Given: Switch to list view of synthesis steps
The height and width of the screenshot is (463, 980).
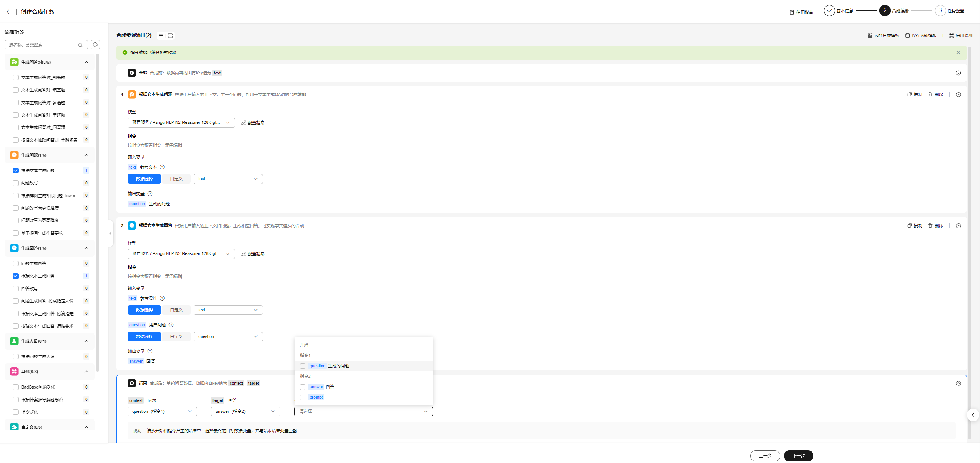Looking at the screenshot, I should (161, 35).
